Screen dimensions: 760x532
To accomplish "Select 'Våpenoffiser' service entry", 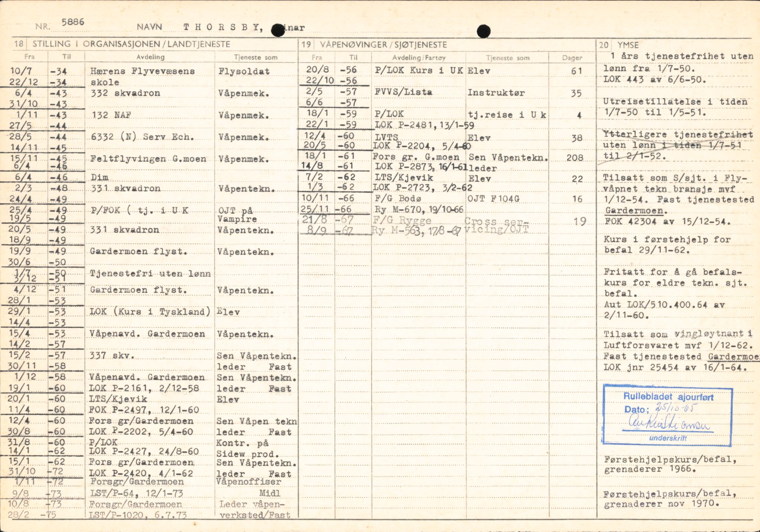I will click(249, 482).
